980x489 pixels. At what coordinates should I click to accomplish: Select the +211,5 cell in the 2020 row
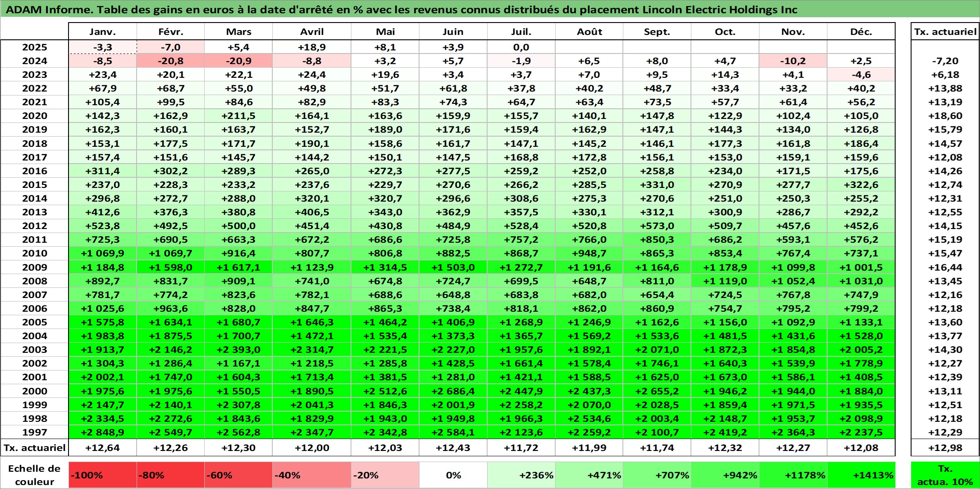[238, 116]
